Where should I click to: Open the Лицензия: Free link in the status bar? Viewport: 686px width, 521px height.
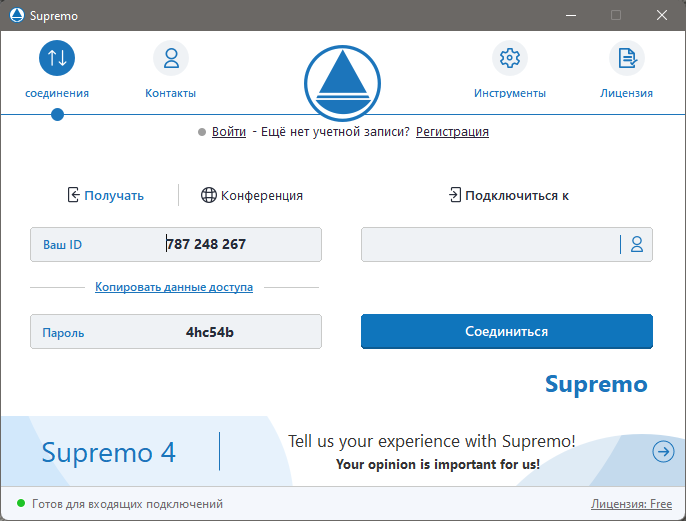click(x=631, y=505)
